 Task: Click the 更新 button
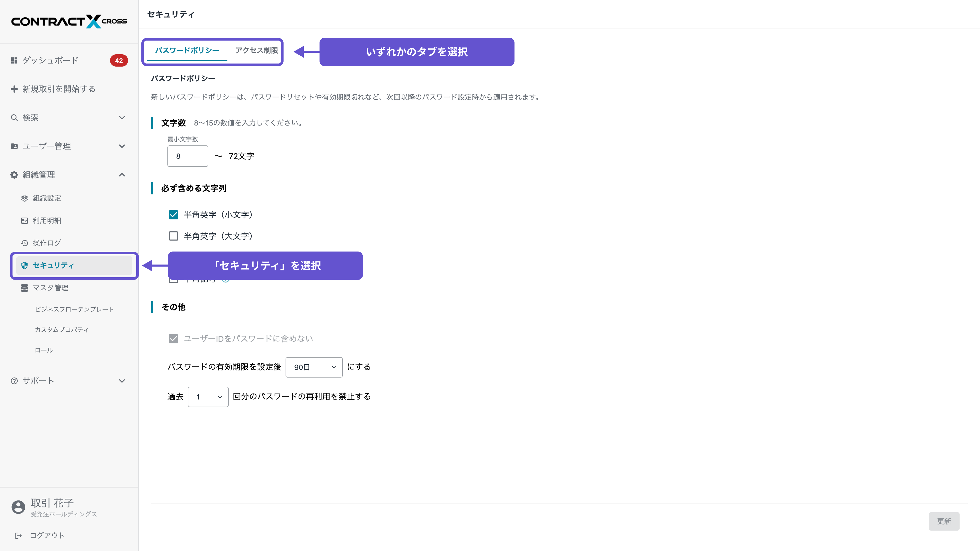(x=944, y=521)
